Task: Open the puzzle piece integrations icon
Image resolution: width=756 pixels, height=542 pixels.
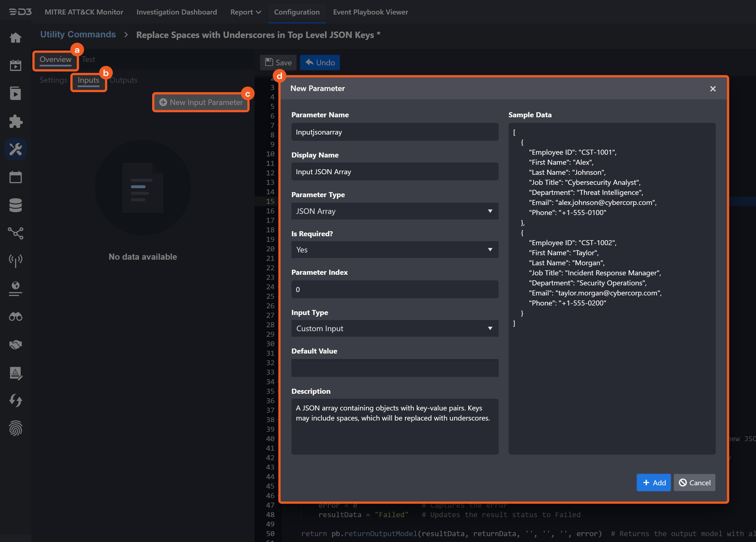Action: tap(15, 121)
